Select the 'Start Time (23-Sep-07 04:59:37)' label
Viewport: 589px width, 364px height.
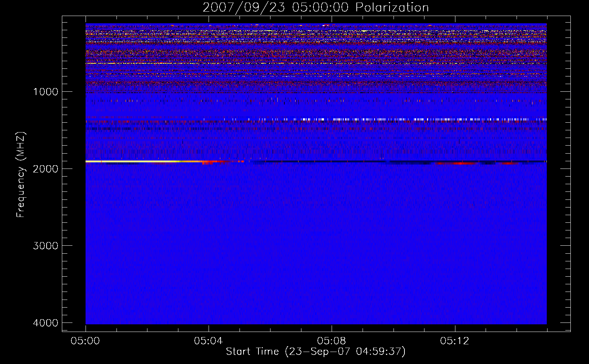pyautogui.click(x=316, y=352)
